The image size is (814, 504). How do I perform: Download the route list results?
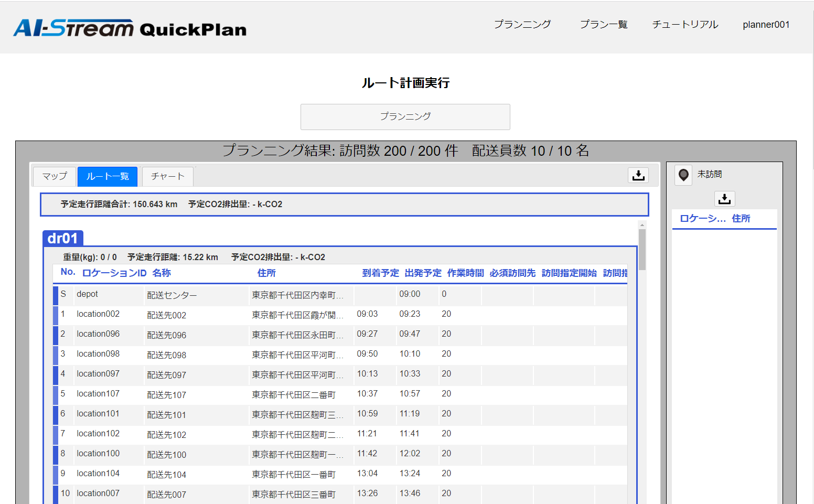click(x=638, y=175)
